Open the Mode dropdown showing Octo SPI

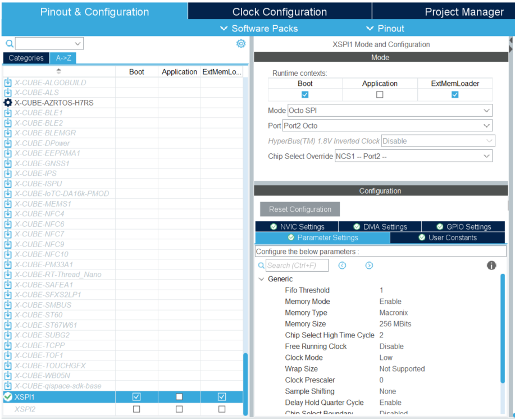coord(390,111)
